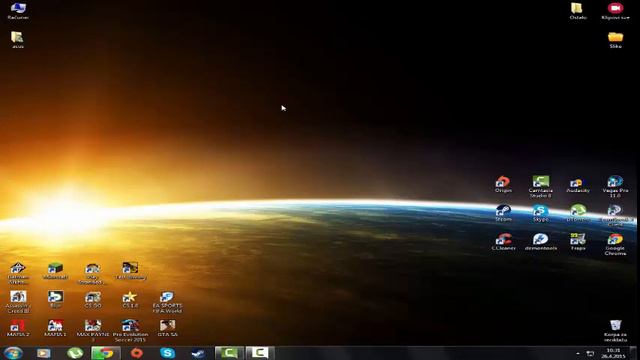
Task: Switch to Chrome in the taskbar
Action: click(106, 353)
